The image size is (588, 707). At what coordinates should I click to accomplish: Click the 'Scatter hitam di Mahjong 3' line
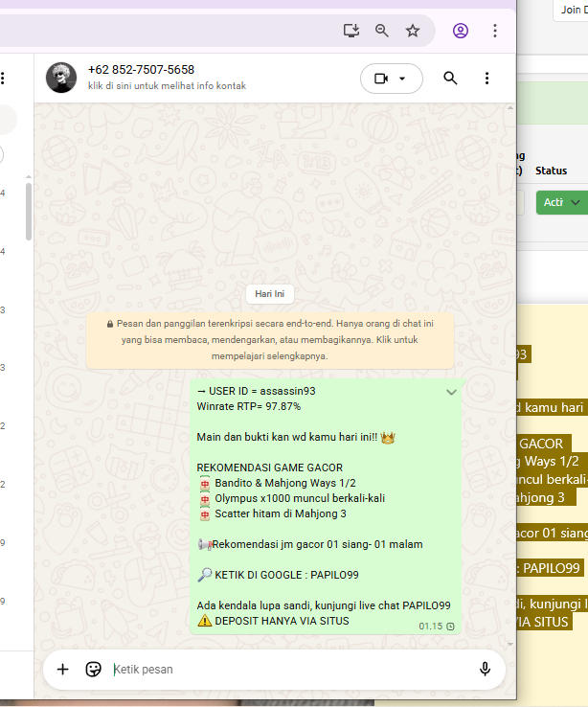(x=272, y=513)
